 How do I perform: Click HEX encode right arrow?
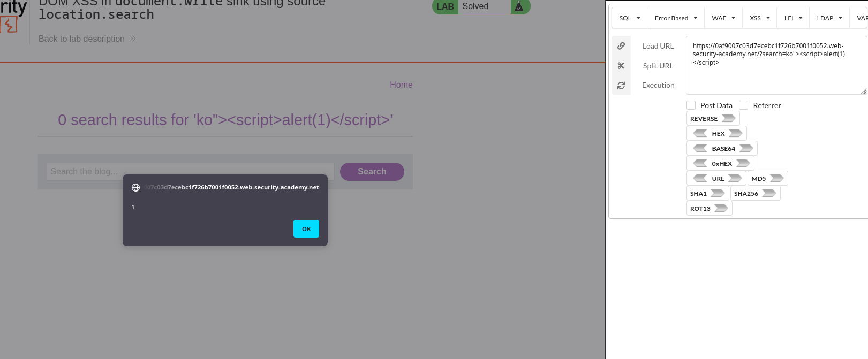click(x=736, y=133)
